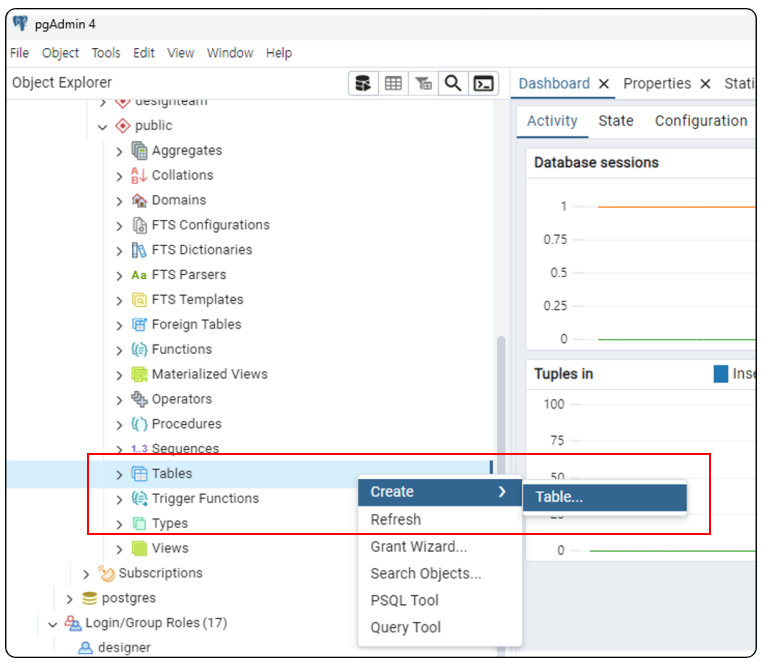Click the Filtered Rows toolbar icon

click(423, 83)
